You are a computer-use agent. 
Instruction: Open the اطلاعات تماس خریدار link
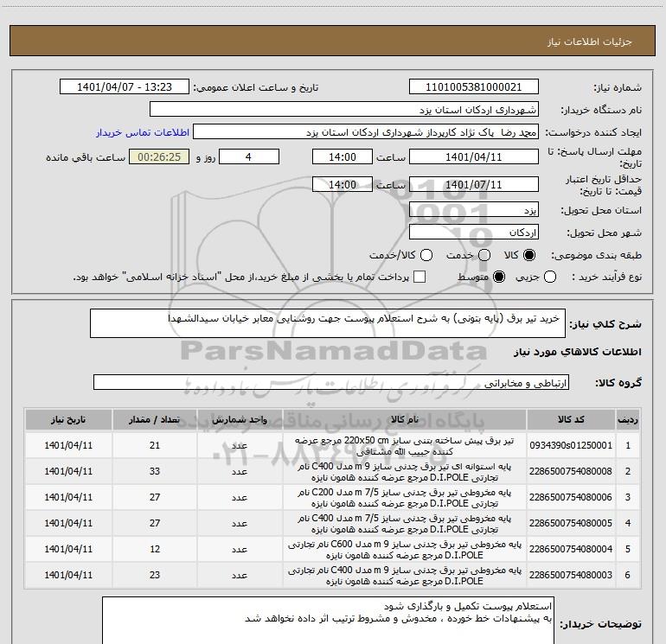click(x=143, y=132)
